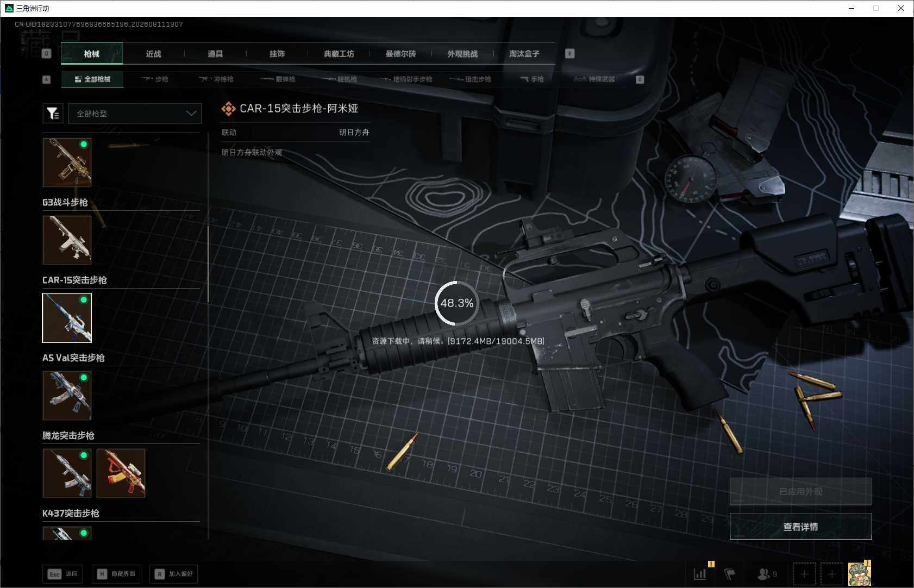Click the 腾龙突击步枪 section heading
Screen dimensions: 914x588
pyautogui.click(x=68, y=435)
